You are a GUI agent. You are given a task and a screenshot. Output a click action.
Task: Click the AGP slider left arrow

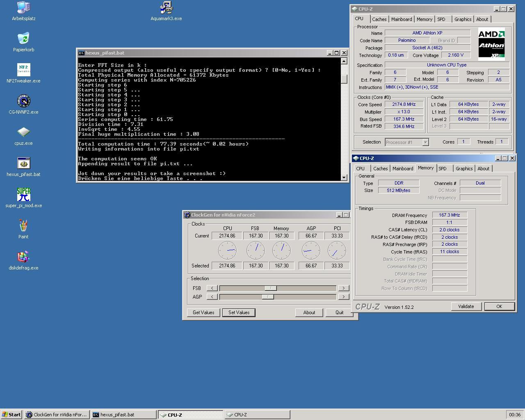[x=212, y=297]
